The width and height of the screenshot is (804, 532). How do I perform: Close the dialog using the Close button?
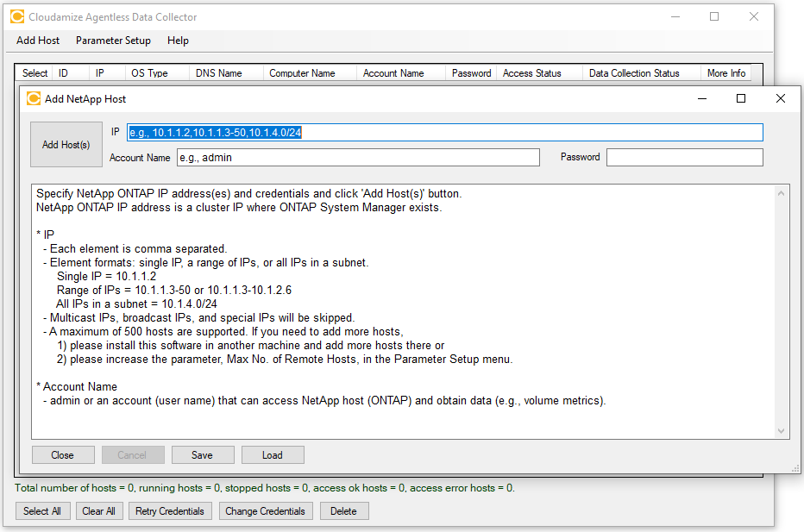tap(62, 454)
